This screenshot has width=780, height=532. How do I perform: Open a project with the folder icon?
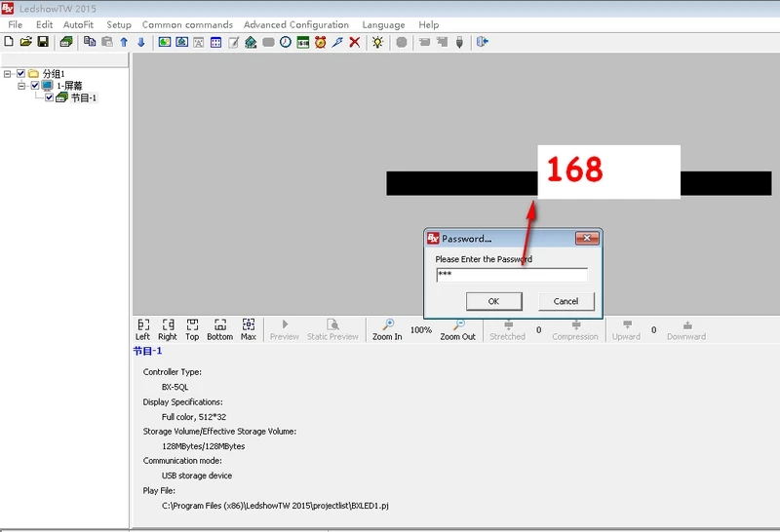[x=26, y=42]
